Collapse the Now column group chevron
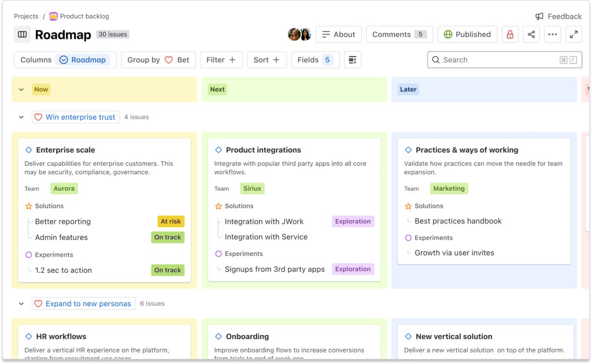Image resolution: width=592 pixels, height=364 pixels. (x=21, y=90)
